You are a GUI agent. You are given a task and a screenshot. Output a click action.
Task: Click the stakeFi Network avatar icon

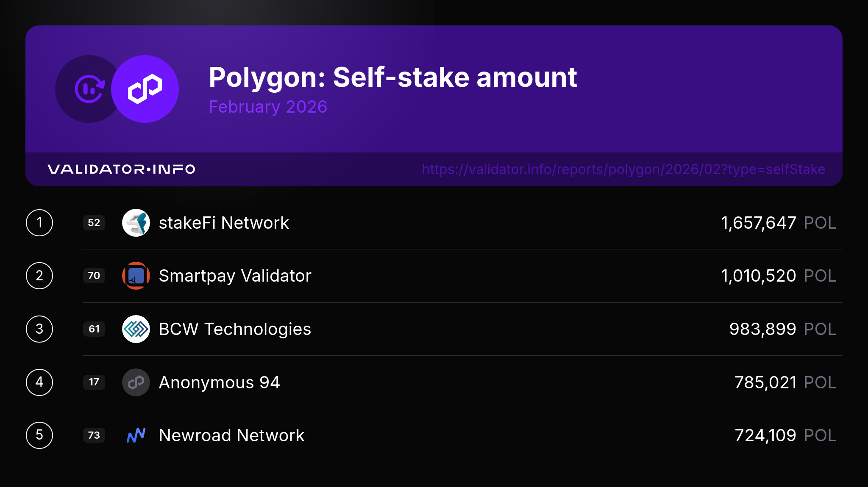[136, 223]
